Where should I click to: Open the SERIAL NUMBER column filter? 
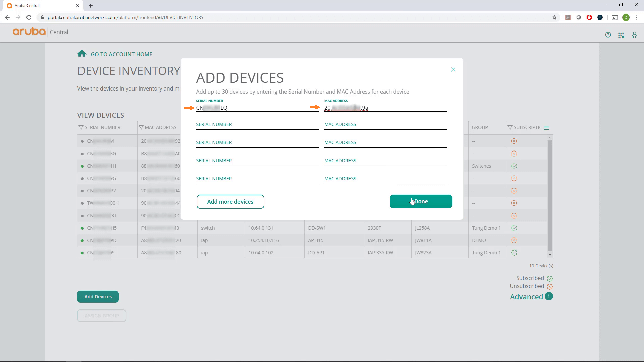(80, 127)
